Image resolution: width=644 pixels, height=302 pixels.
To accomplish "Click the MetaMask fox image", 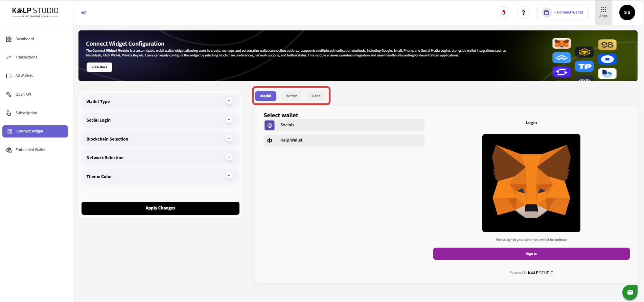I will coord(531,183).
